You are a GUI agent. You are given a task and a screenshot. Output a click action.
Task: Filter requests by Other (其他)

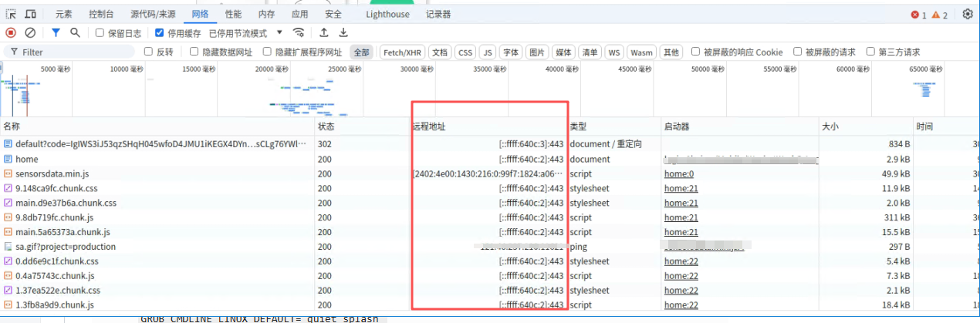coord(672,52)
